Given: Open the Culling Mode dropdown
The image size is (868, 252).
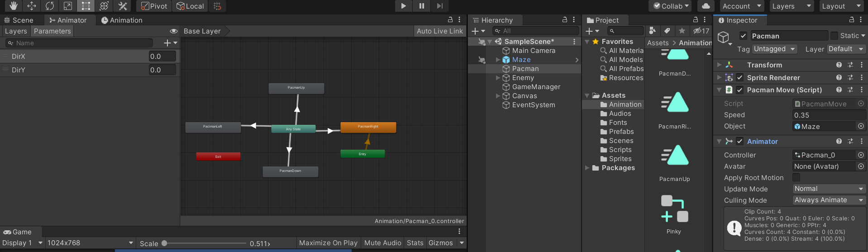Looking at the screenshot, I should click(x=829, y=200).
